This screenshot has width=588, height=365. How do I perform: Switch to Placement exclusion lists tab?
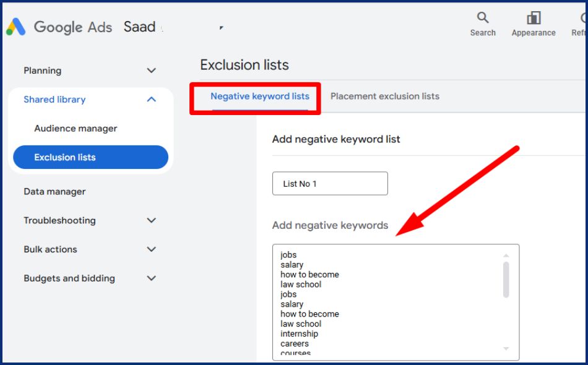coord(385,97)
